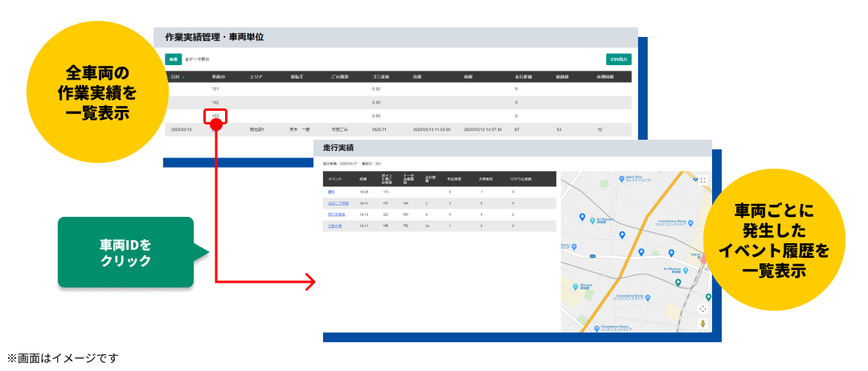Click vehicle ID 101 in the table
Viewport: 868px width, 371px height.
pyautogui.click(x=215, y=88)
